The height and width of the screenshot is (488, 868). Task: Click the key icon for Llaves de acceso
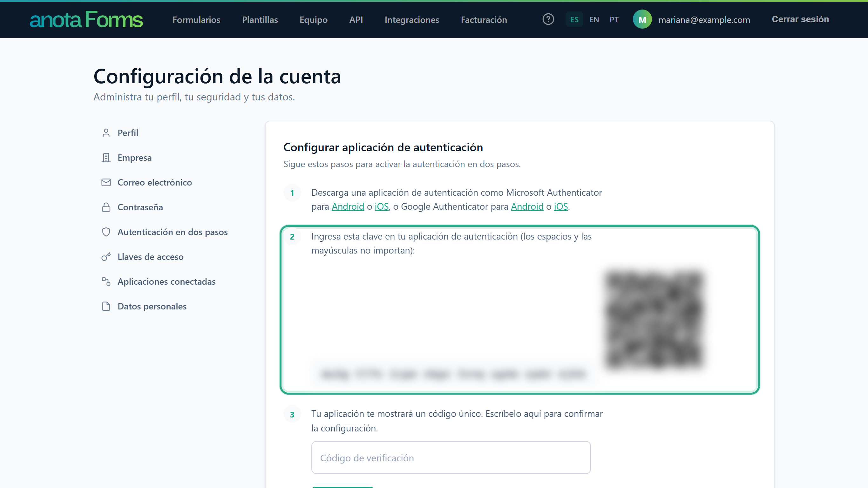click(106, 257)
